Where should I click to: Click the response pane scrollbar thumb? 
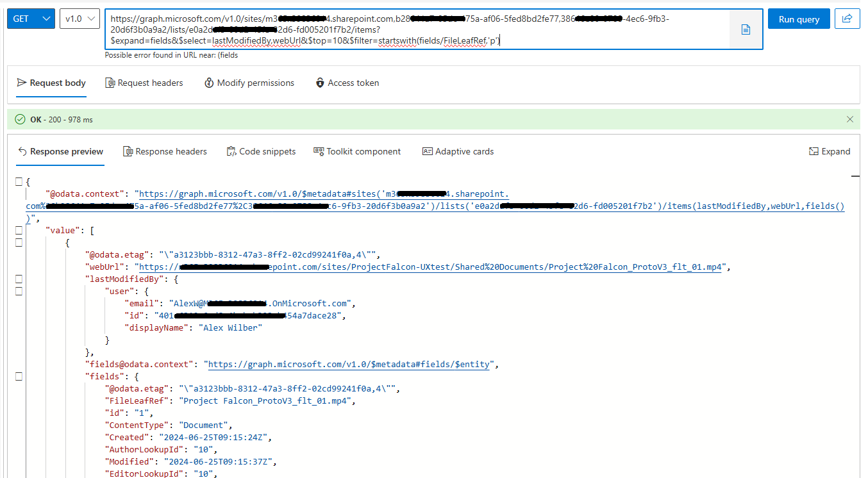point(855,175)
